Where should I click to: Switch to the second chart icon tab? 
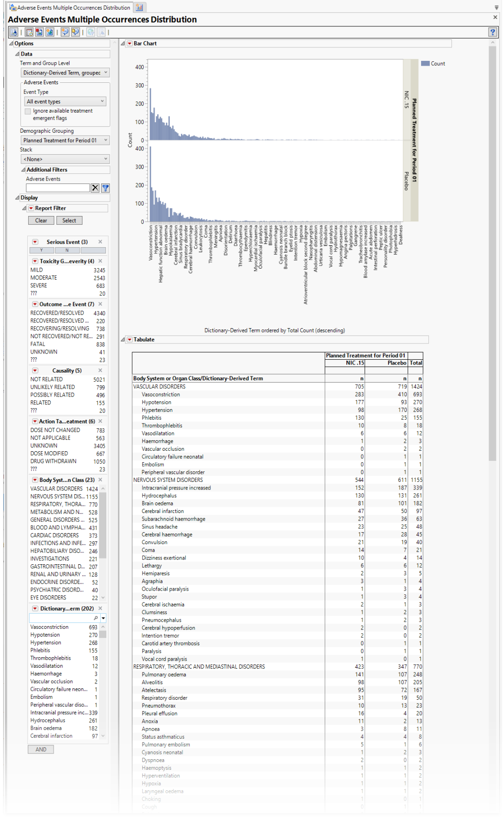point(139,7)
